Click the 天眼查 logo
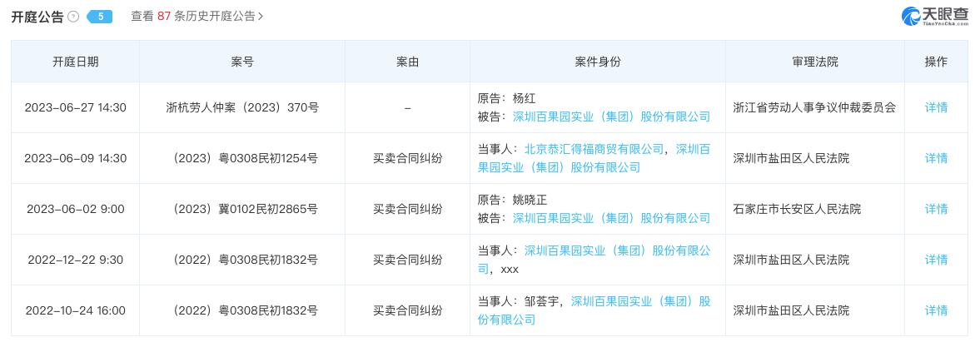980x347 pixels. (x=935, y=16)
